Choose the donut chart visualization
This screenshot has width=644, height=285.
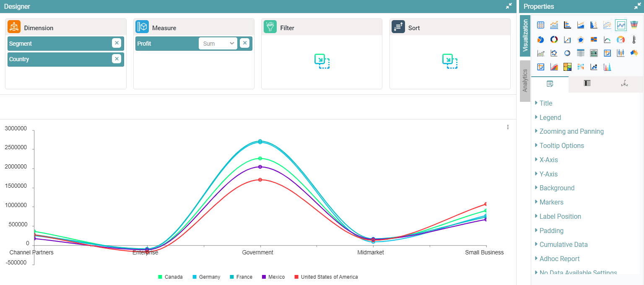[554, 39]
